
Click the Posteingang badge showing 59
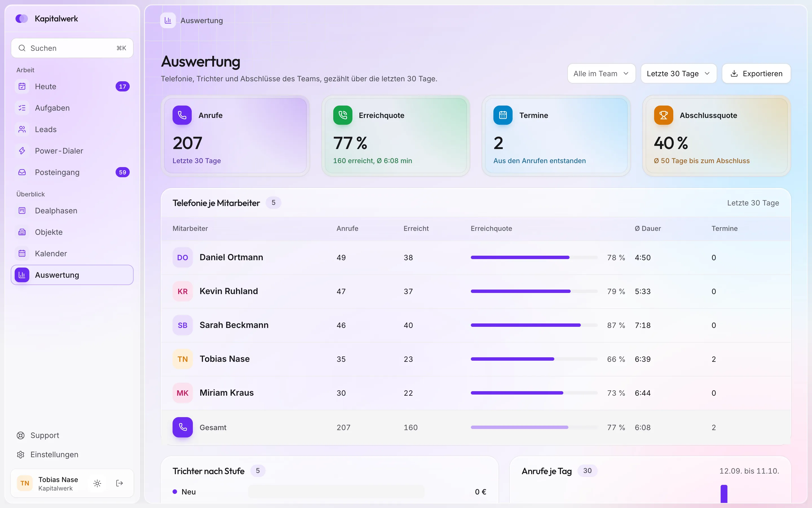click(x=122, y=172)
